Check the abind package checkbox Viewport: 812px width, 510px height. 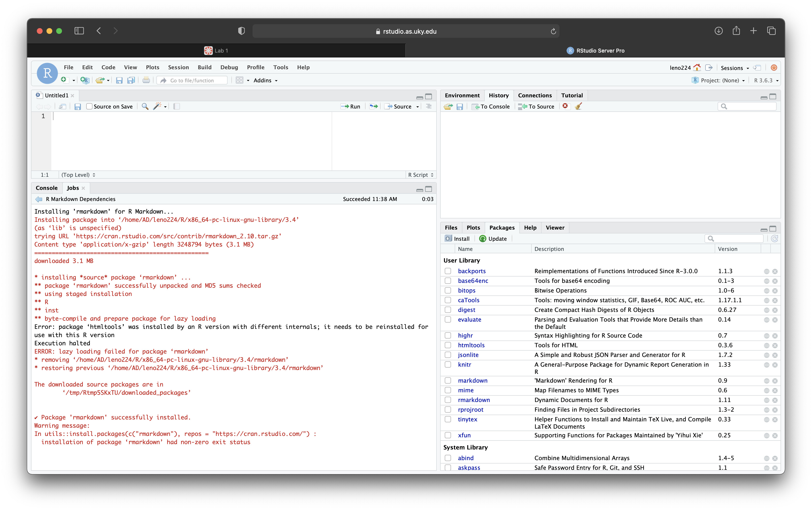pos(448,458)
